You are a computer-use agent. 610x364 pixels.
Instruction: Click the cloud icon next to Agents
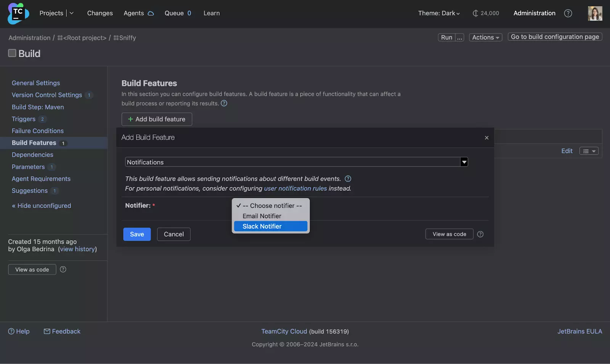[x=151, y=13]
